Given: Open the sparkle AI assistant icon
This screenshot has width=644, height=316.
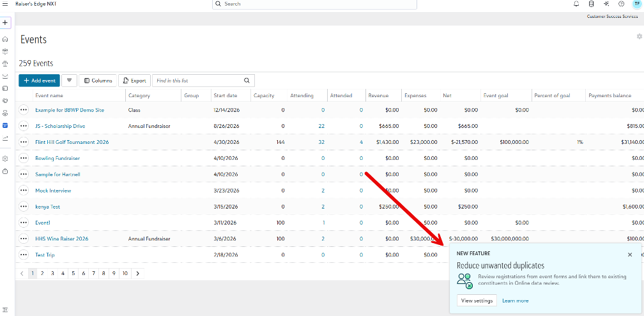Looking at the screenshot, I should click(606, 4).
